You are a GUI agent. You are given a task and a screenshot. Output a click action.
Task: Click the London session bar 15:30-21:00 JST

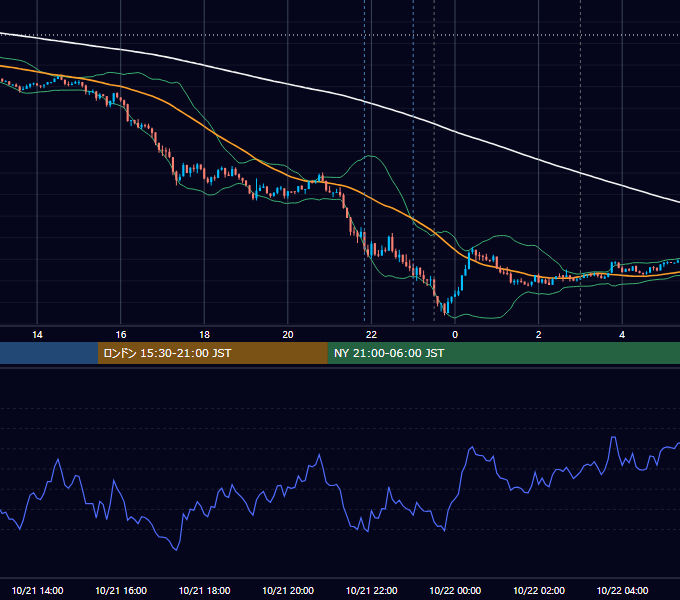[x=212, y=353]
